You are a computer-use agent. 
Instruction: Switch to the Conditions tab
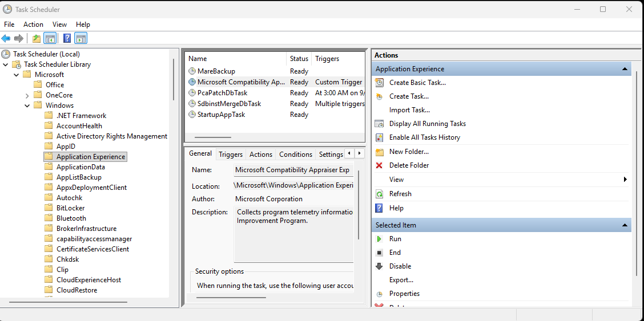[296, 155]
